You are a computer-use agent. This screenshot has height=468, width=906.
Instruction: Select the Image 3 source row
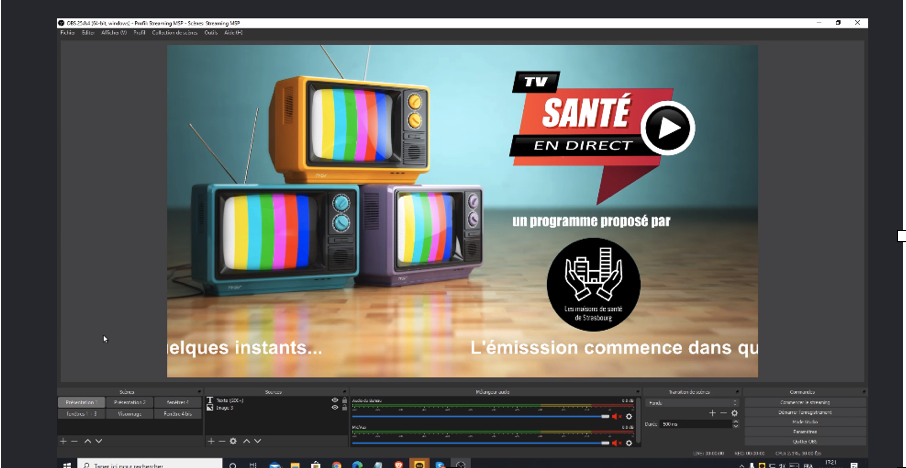(277, 407)
